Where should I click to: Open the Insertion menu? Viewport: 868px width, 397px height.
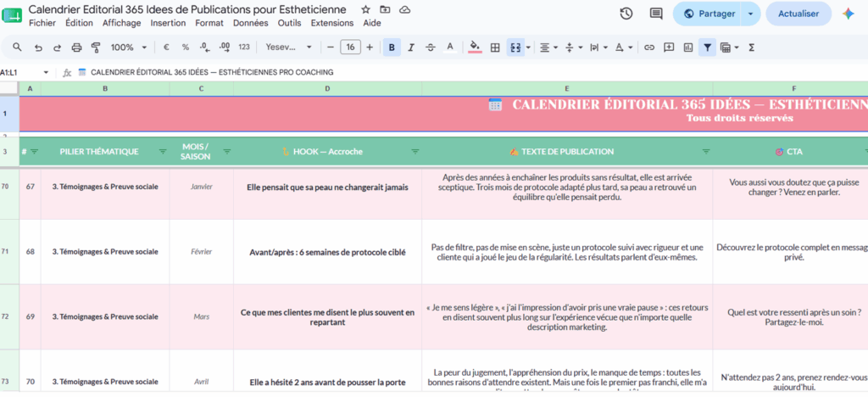[169, 23]
